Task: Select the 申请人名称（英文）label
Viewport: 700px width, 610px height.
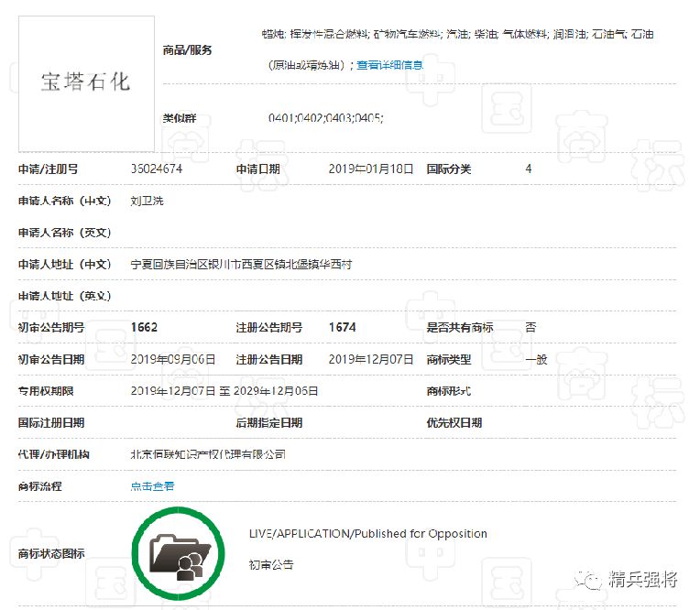Action: [x=64, y=233]
